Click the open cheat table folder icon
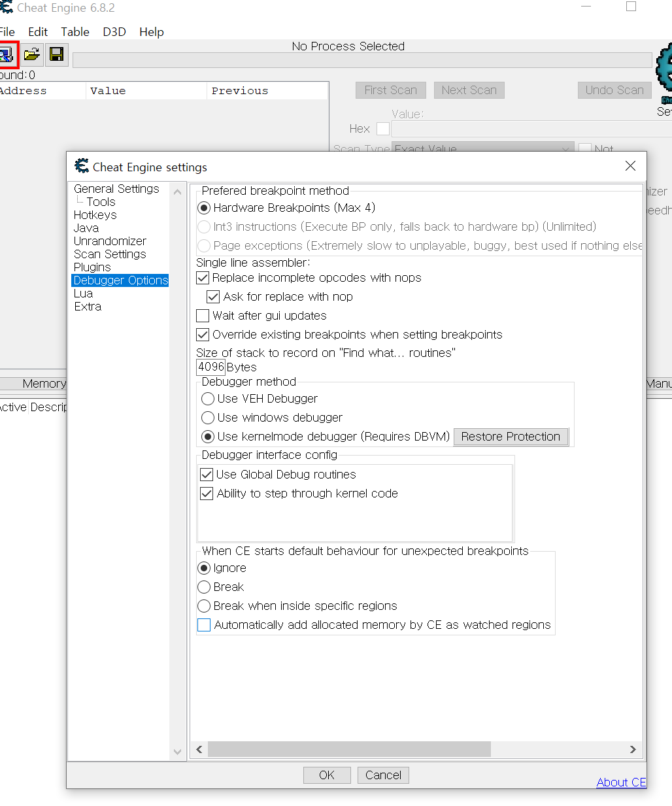This screenshot has height=806, width=672. tap(32, 55)
